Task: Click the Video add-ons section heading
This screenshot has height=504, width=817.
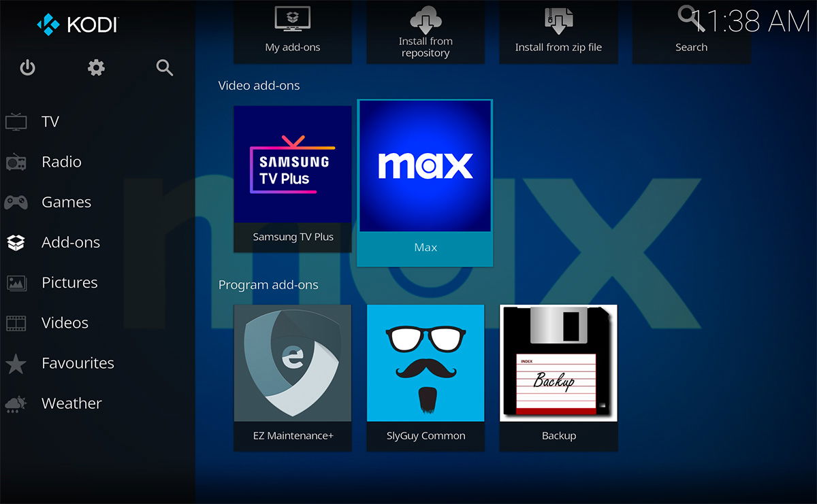Action: [x=259, y=86]
